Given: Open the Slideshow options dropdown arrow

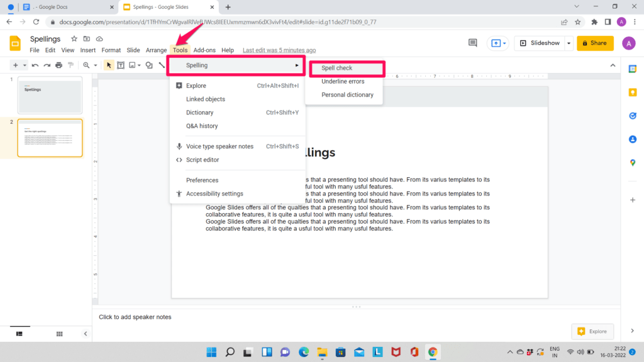Looking at the screenshot, I should [x=569, y=43].
